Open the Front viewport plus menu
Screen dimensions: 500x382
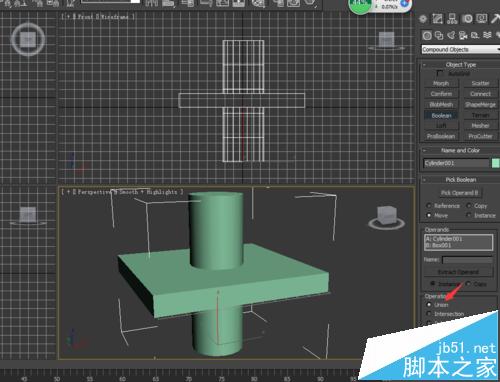(x=68, y=16)
